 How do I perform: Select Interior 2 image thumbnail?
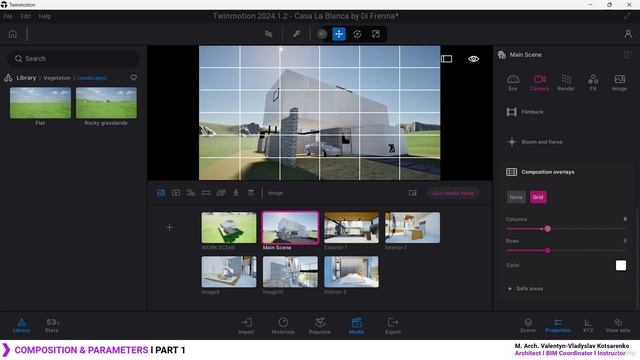point(351,272)
